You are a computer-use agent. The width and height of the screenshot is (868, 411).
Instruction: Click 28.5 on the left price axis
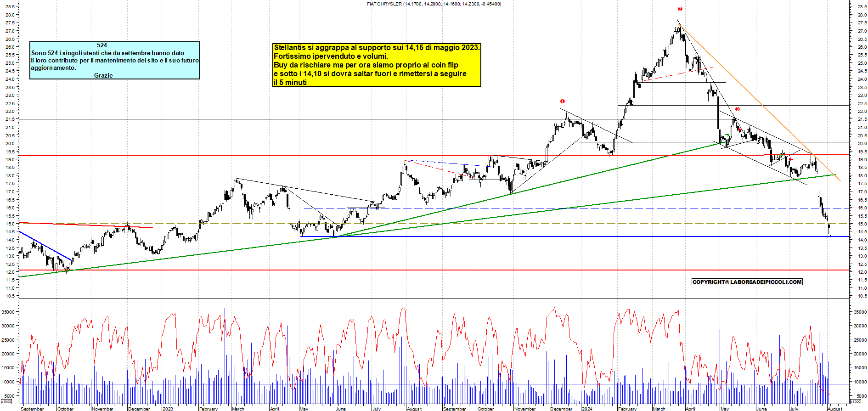pos(10,6)
